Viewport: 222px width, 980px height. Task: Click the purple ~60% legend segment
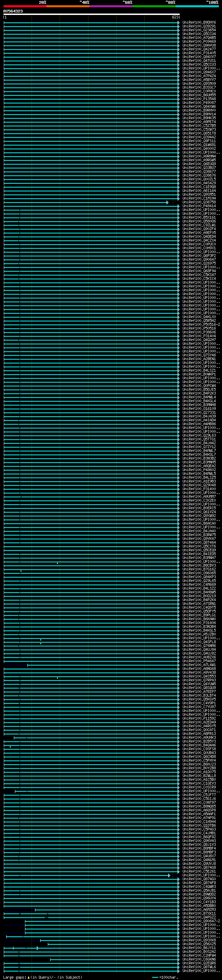[111, 6]
